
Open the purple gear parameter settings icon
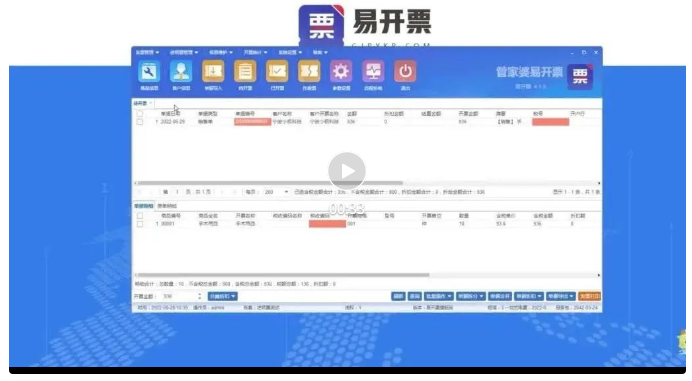(x=341, y=72)
